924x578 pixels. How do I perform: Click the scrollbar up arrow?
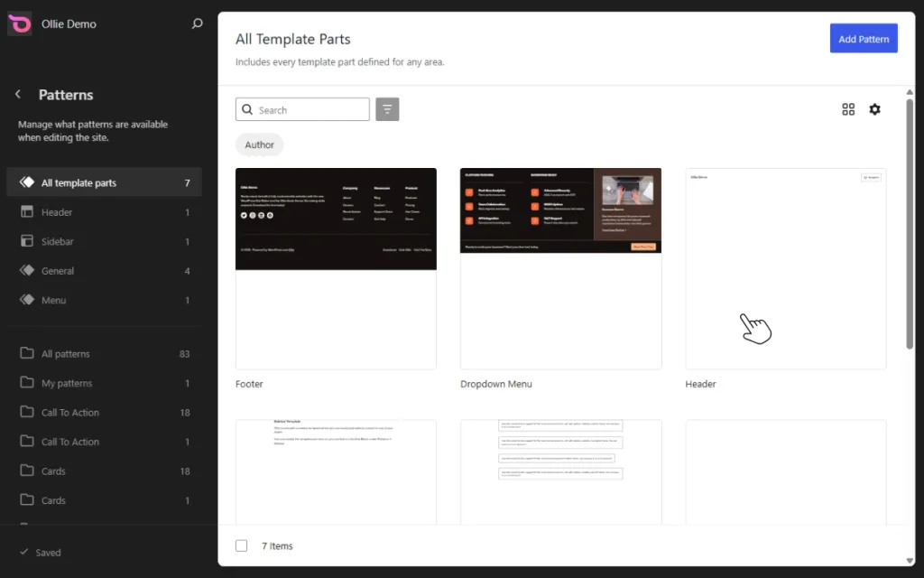[x=910, y=92]
